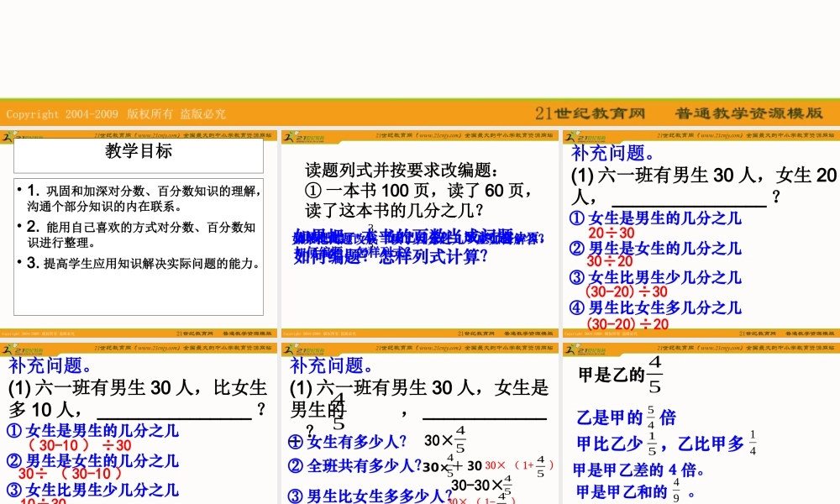This screenshot has width=840, height=504.
Task: Click the text '乙是甲的 5/4 倍'
Action: point(627,417)
